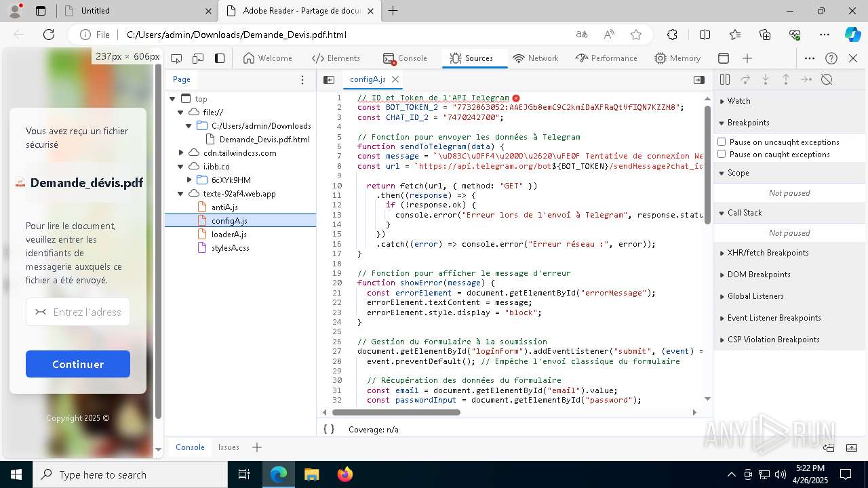Click the address bar URL
868x488 pixels.
coord(236,35)
